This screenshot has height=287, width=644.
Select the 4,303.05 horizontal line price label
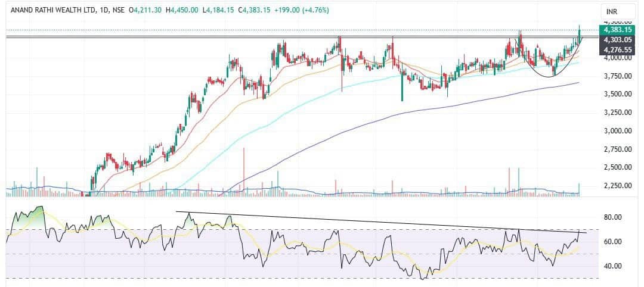pos(617,40)
